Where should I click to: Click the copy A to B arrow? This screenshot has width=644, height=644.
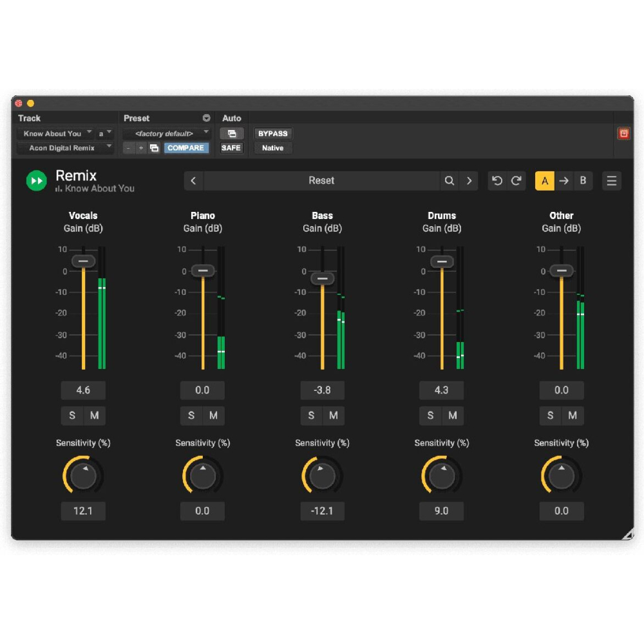coord(563,181)
